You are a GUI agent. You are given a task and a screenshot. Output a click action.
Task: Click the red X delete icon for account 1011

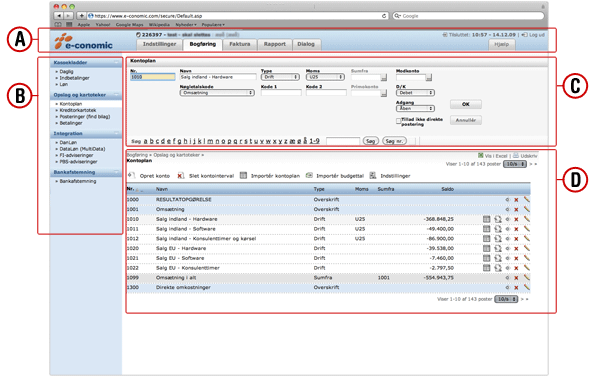click(x=516, y=229)
